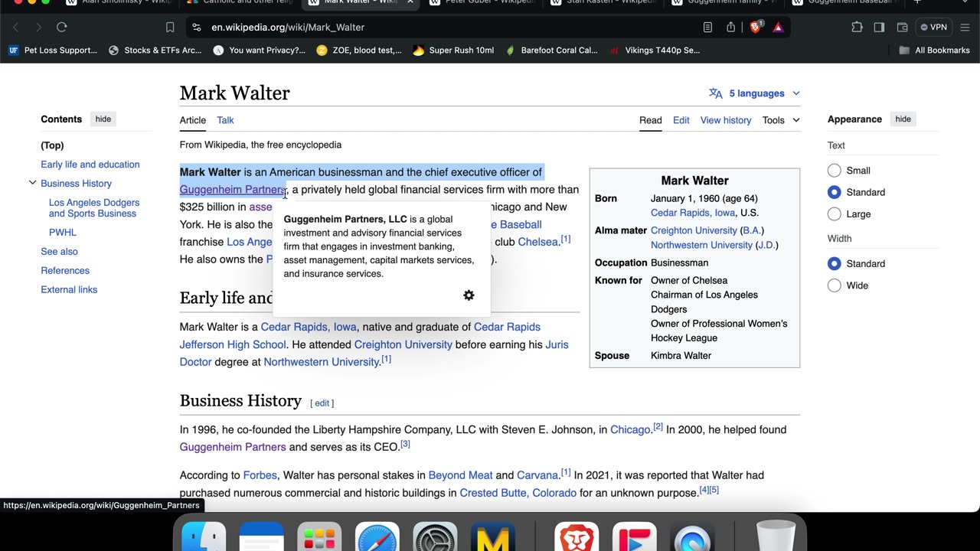Open a new browser tab
This screenshot has width=980, height=551.
(x=917, y=2)
